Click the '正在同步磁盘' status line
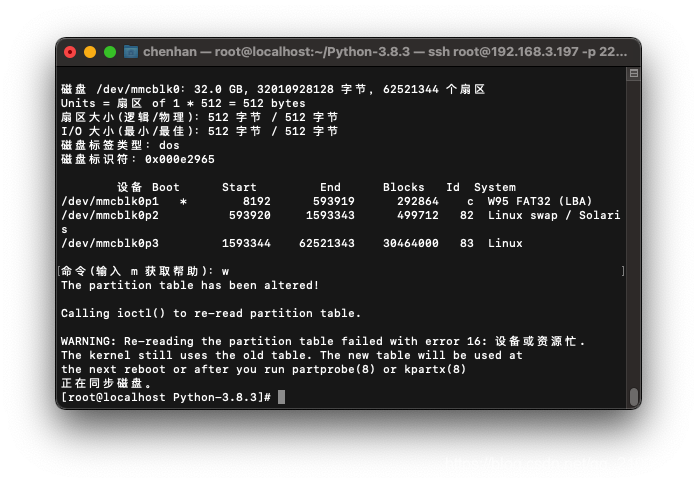 coord(106,383)
